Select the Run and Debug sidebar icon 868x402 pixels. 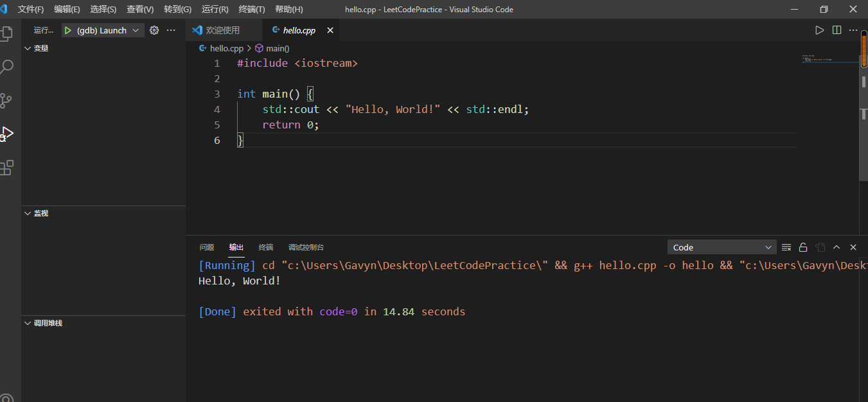click(8, 133)
